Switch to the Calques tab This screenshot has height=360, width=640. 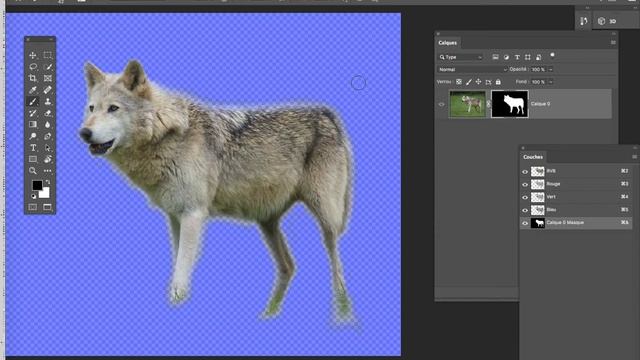click(448, 43)
